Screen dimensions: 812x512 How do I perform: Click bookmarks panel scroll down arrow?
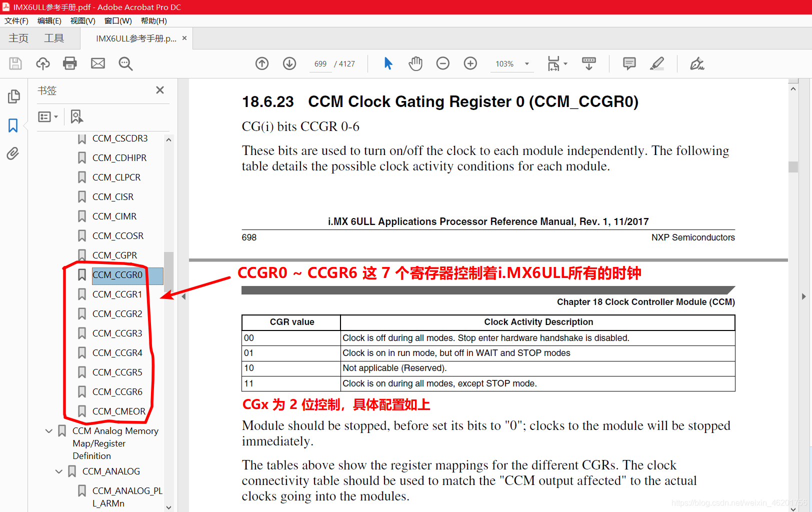(x=169, y=507)
